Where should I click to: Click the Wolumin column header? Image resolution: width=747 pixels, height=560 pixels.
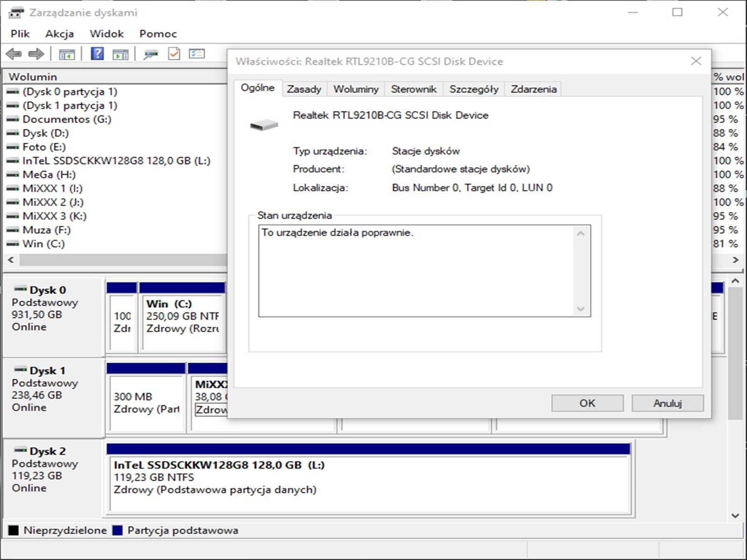[115, 77]
